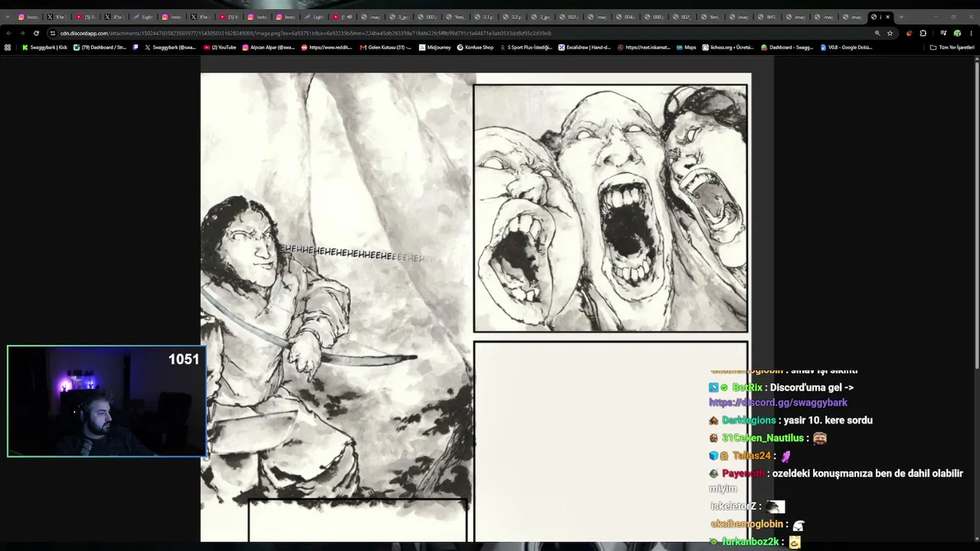Bookmark this page with the star
The image size is (980, 551).
(x=890, y=33)
